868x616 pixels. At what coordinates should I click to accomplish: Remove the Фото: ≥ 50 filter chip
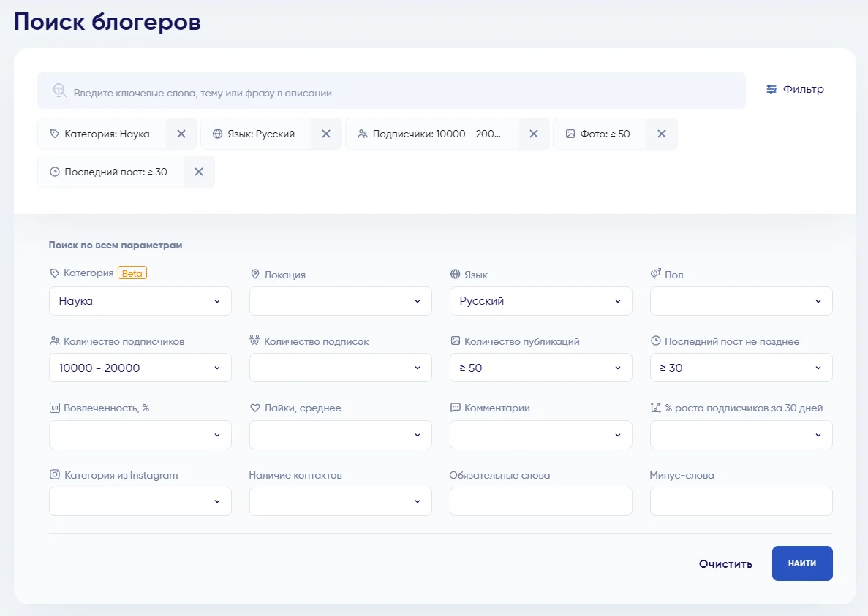[x=661, y=134]
